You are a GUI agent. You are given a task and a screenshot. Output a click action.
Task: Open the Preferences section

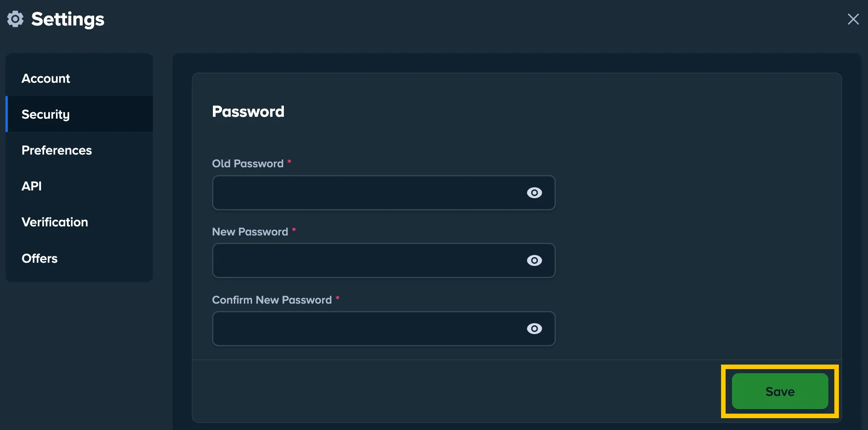[x=57, y=150]
